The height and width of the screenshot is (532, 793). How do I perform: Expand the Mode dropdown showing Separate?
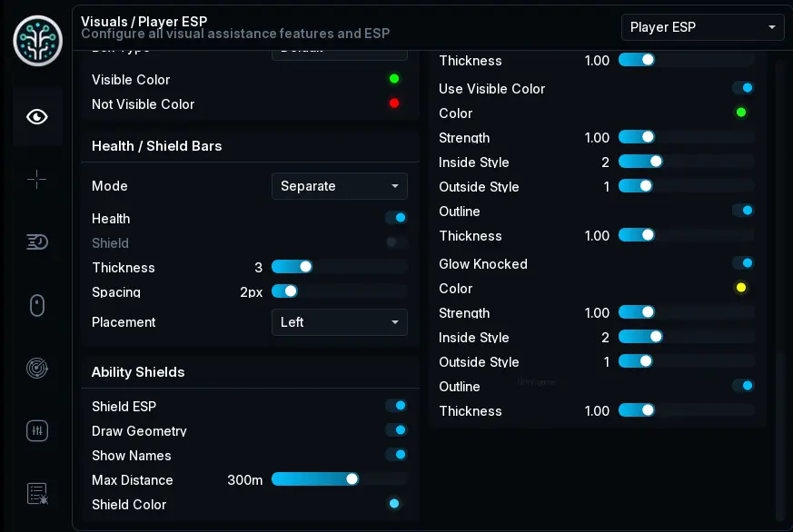coord(340,186)
